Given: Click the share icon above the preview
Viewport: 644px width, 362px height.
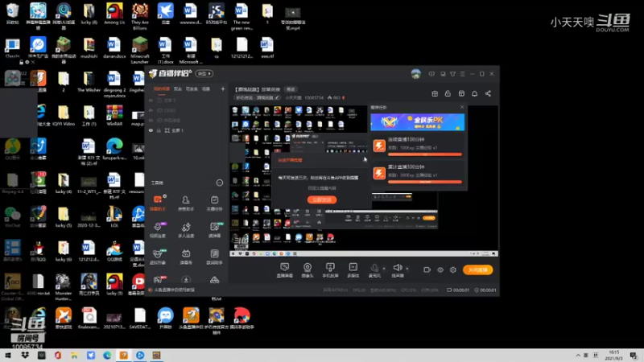Looking at the screenshot, I should pos(488,93).
